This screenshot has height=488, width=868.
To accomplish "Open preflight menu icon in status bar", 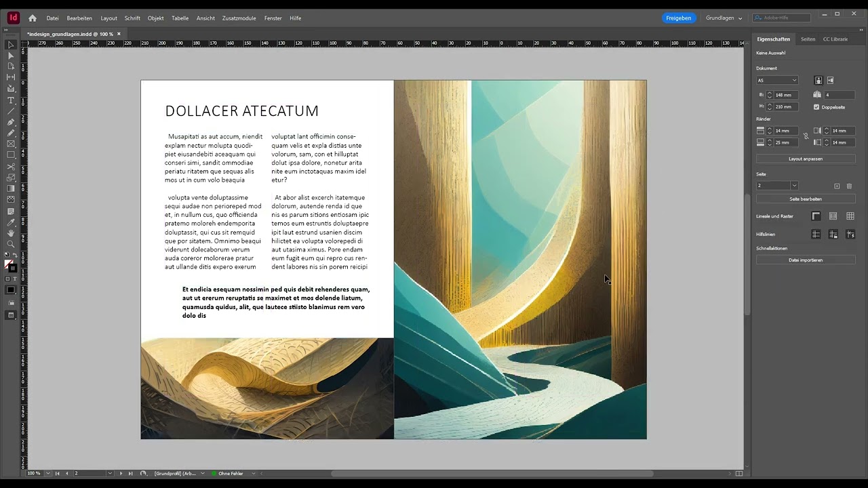I will (x=143, y=473).
